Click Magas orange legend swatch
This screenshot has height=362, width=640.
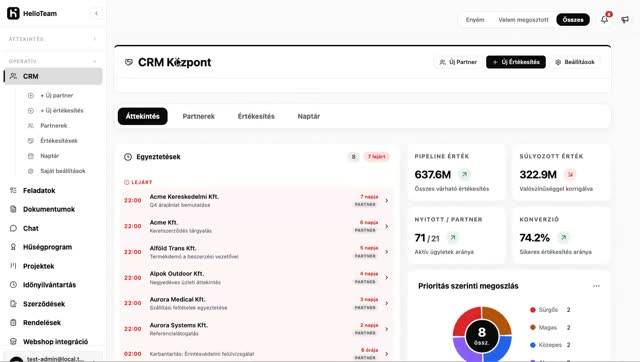[533, 327]
